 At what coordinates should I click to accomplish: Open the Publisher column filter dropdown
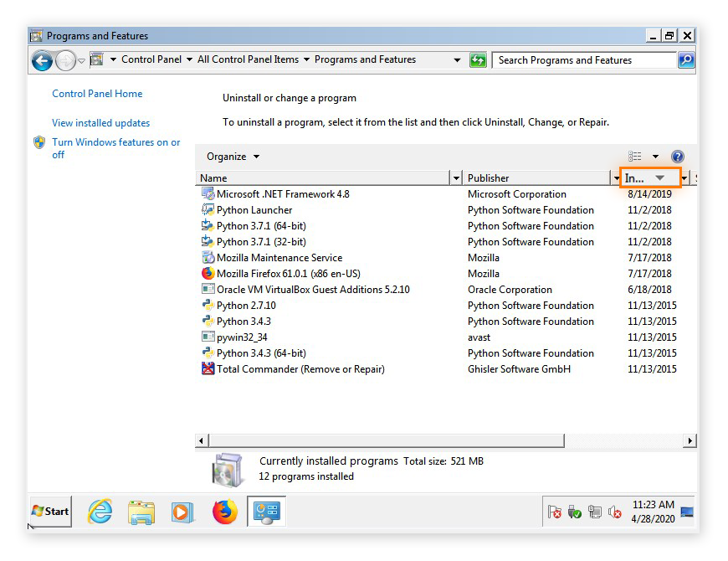point(616,178)
